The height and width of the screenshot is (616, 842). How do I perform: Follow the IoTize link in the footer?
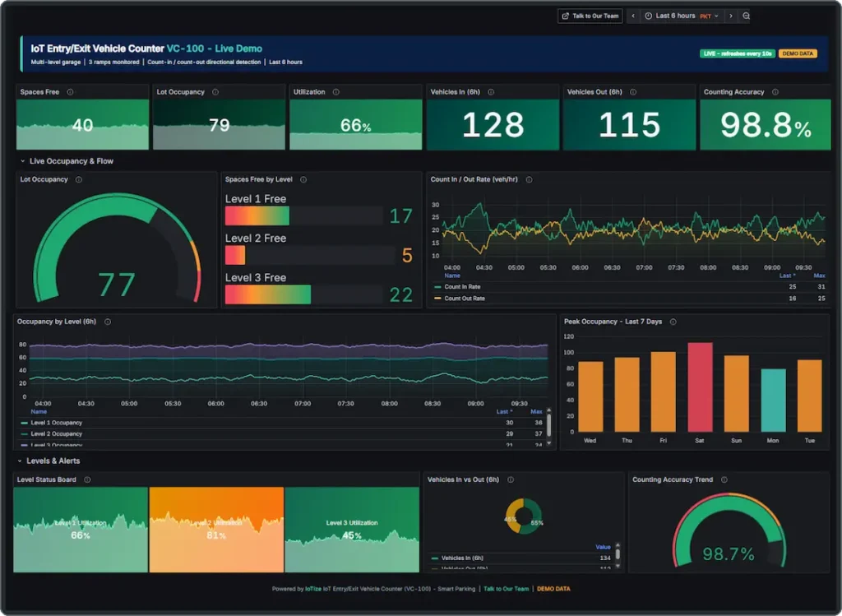pyautogui.click(x=313, y=589)
